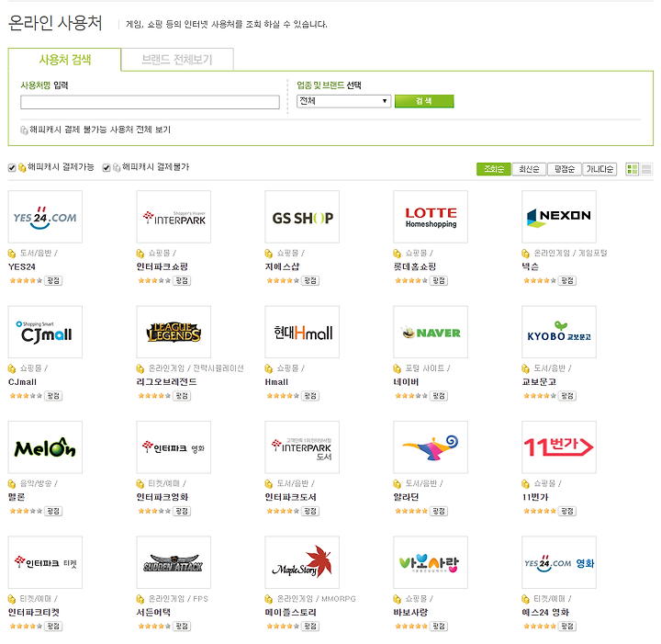Select the INTERPARK 도서 logo

302,447
